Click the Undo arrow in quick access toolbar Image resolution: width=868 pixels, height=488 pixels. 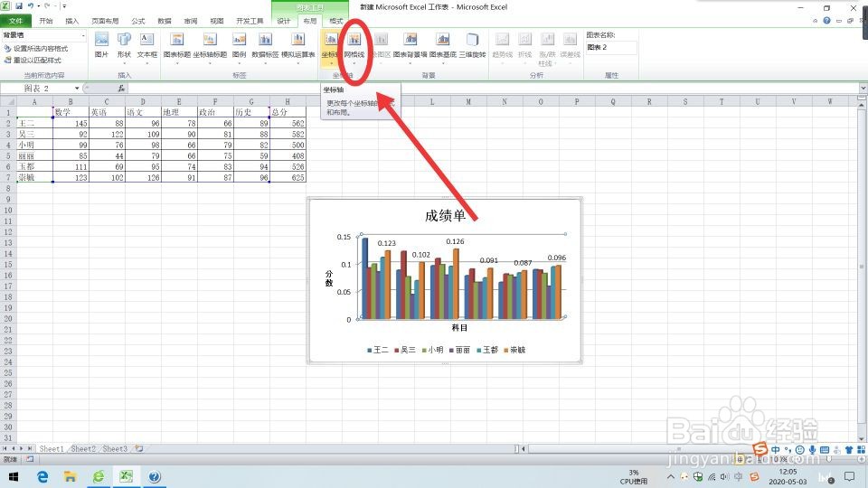[x=31, y=6]
